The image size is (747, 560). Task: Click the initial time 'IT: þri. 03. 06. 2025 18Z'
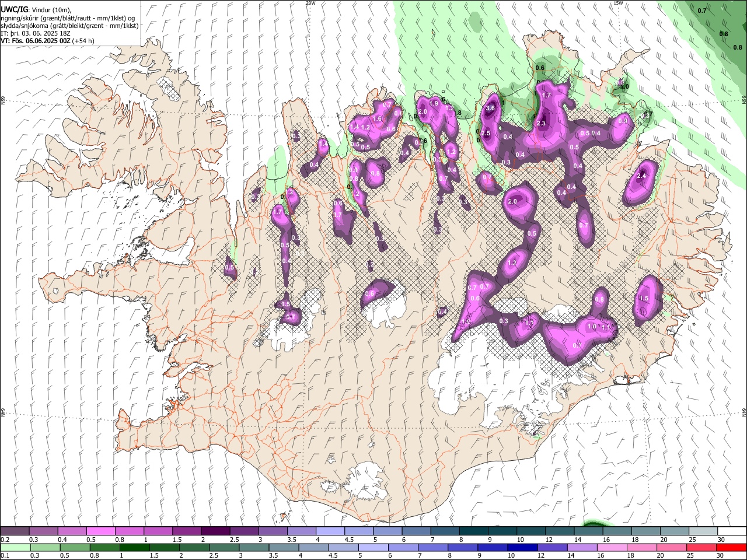coord(36,33)
